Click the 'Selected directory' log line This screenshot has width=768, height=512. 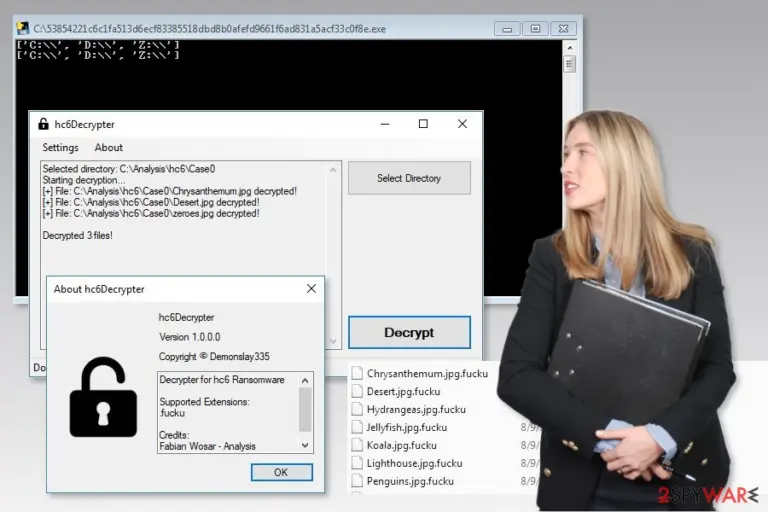tap(129, 169)
